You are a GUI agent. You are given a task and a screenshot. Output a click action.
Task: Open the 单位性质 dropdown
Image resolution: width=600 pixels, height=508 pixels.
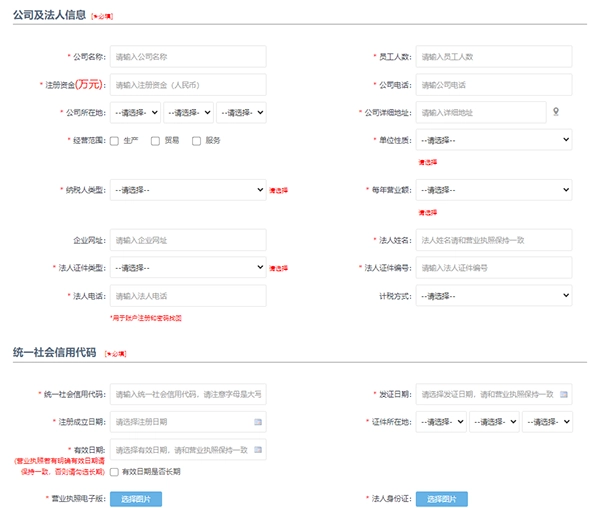click(493, 140)
